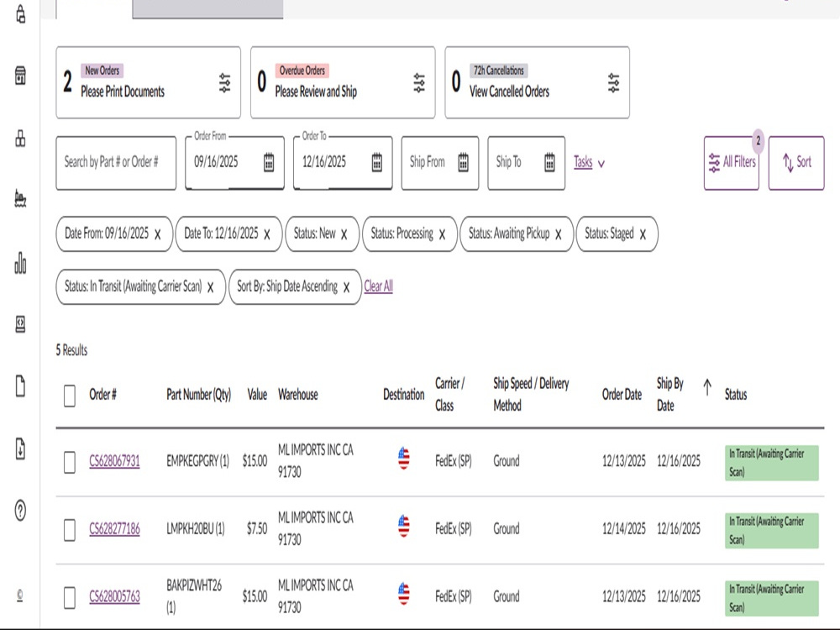The image size is (840, 630).
Task: Remove the Status: Awaiting Pickup filter chip
Action: (x=559, y=234)
